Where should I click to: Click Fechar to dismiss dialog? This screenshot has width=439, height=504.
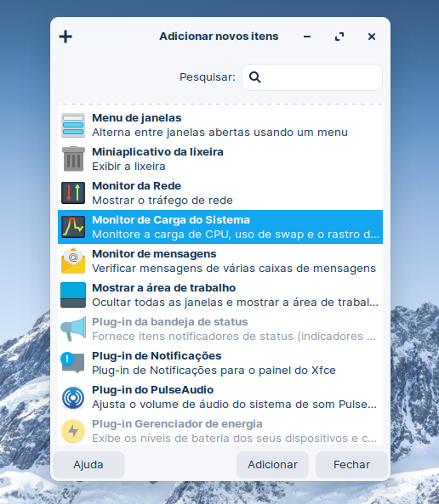point(351,464)
